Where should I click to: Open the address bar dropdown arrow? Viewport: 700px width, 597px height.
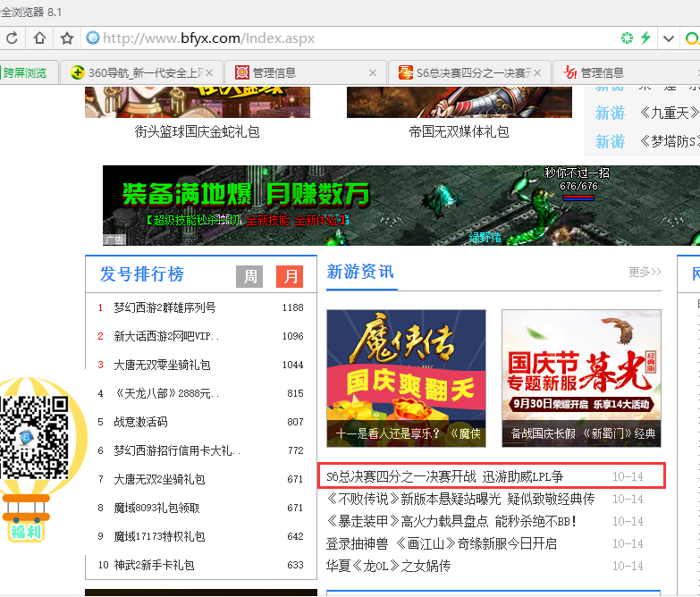pos(669,38)
